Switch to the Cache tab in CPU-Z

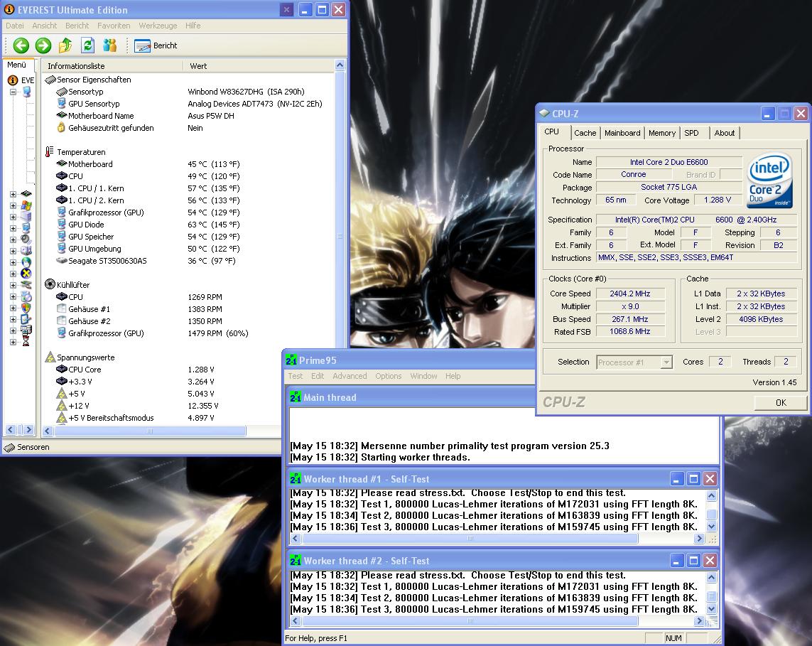585,133
